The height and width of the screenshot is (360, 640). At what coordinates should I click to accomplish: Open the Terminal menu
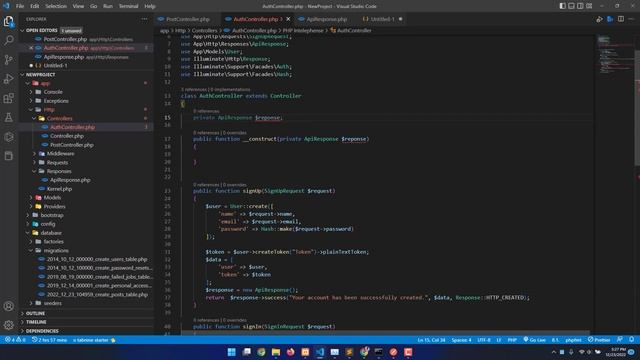coord(128,6)
